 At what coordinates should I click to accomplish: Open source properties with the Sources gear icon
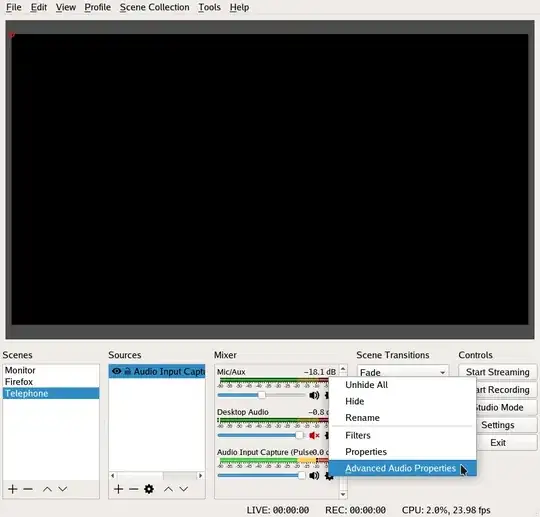[149, 489]
